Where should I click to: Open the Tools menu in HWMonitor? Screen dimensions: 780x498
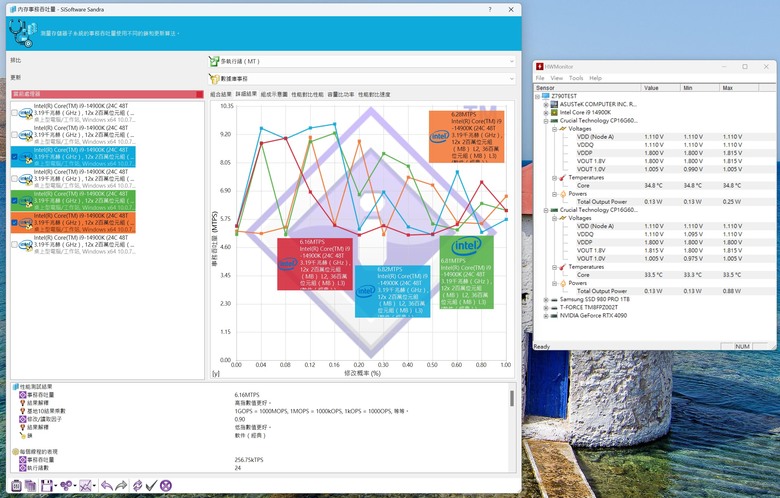click(576, 78)
